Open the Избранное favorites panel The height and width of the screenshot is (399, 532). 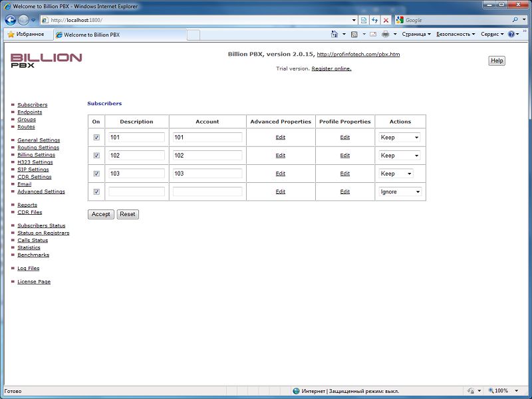point(26,35)
